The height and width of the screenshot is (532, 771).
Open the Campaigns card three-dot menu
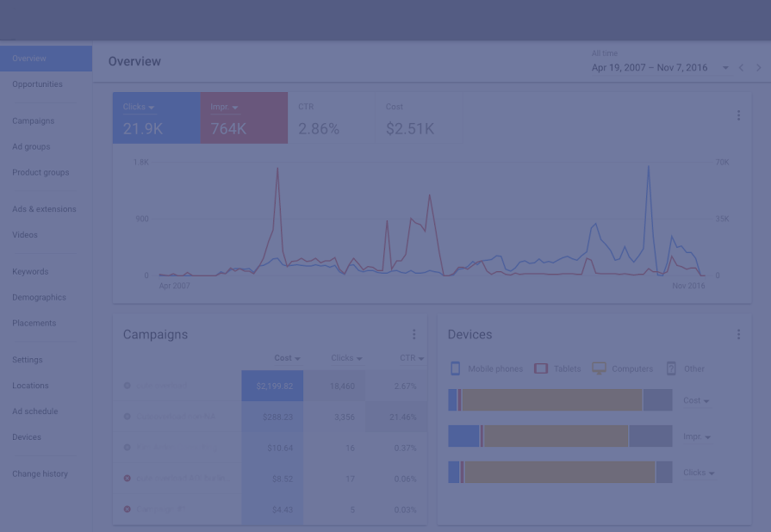[x=413, y=335]
